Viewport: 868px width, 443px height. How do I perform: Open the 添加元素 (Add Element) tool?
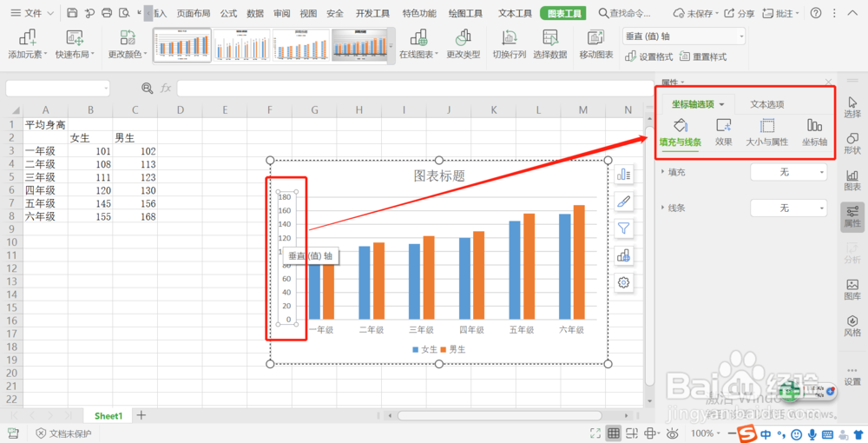(27, 44)
